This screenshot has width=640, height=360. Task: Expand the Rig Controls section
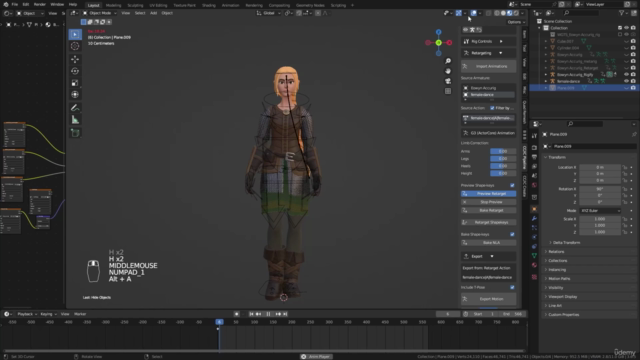click(x=489, y=41)
